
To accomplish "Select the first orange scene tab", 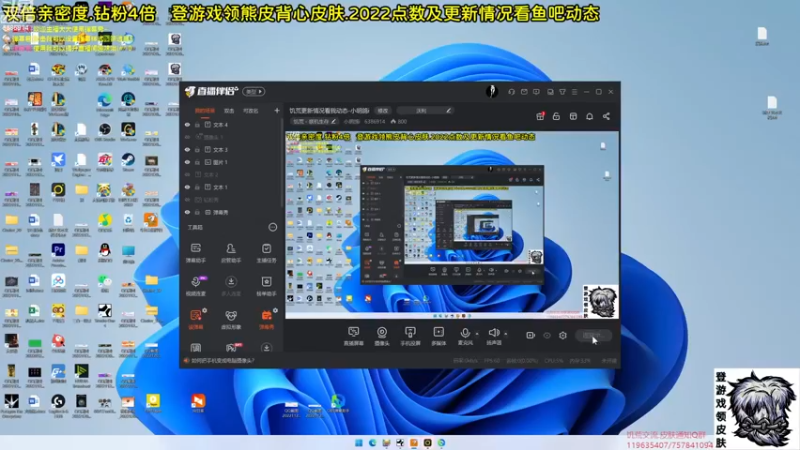I will coord(204,110).
